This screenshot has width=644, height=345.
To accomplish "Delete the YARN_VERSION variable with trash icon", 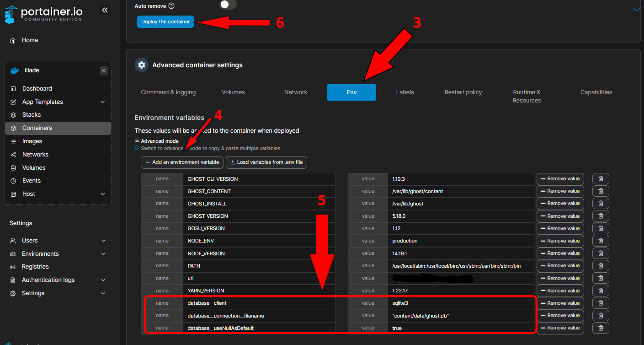I will (x=601, y=291).
